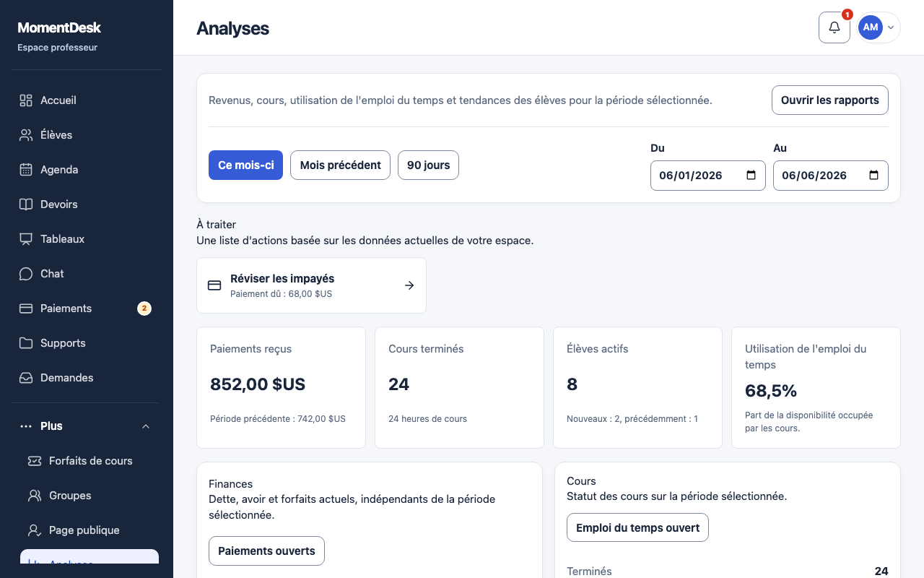The image size is (924, 578).
Task: Click the Page publique person icon
Action: pos(35,530)
